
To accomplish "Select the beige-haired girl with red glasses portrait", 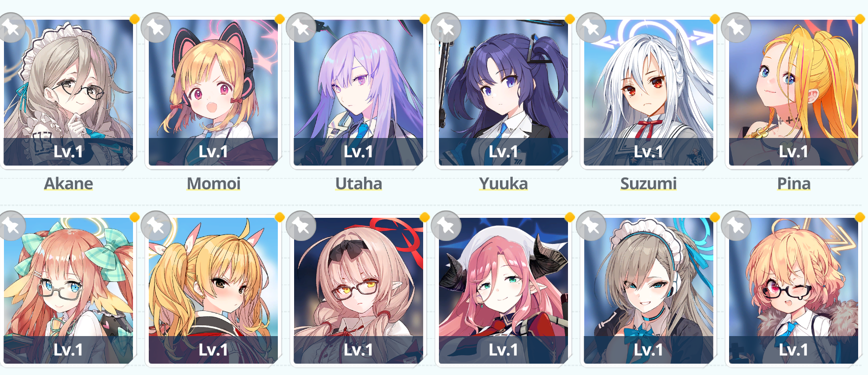I will pos(359,291).
